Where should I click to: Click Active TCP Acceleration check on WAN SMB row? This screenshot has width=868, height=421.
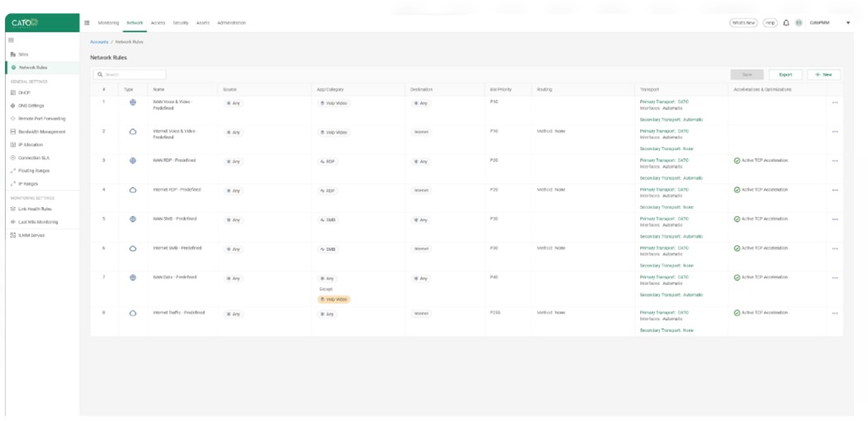pos(737,219)
